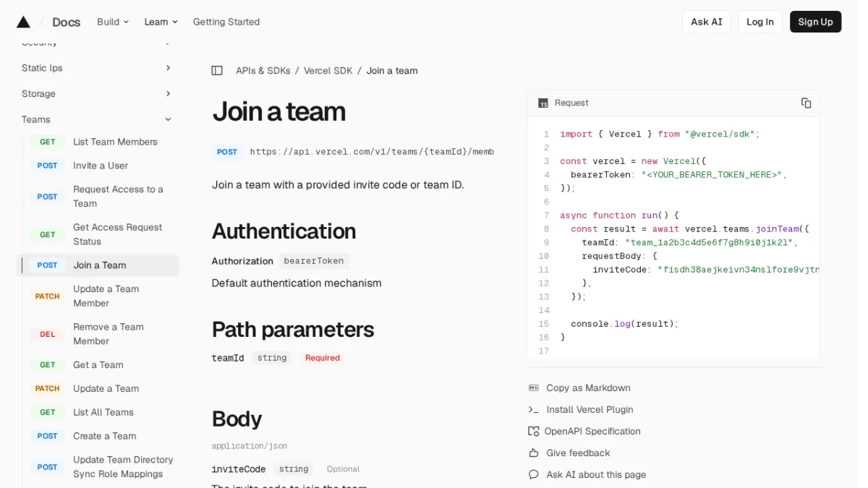The width and height of the screenshot is (868, 488).
Task: Open APIs & SDKs breadcrumb
Action: click(x=263, y=71)
